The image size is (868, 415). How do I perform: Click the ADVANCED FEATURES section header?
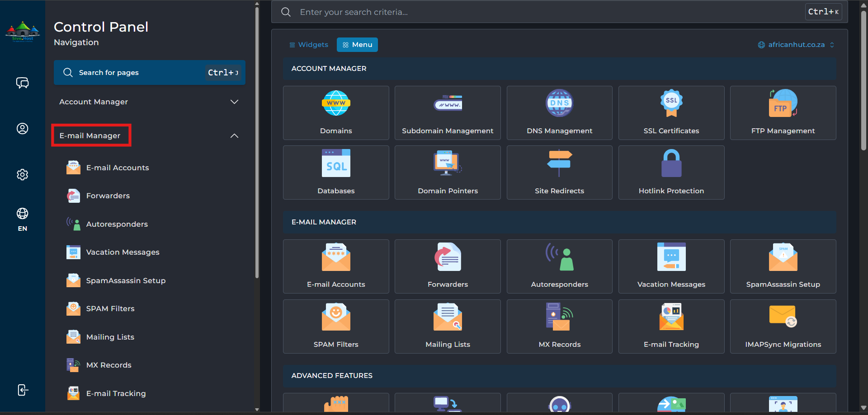pyautogui.click(x=559, y=376)
